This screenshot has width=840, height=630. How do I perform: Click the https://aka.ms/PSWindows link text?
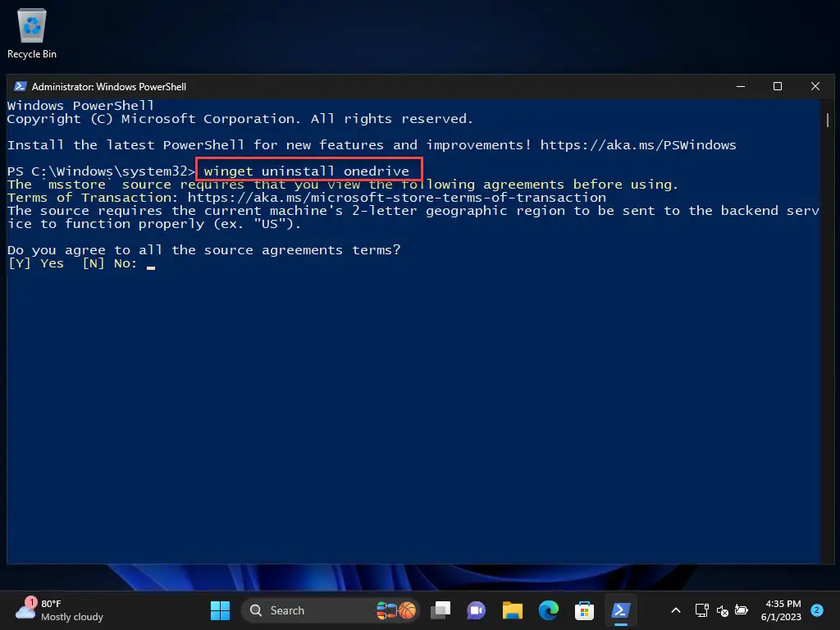click(638, 145)
